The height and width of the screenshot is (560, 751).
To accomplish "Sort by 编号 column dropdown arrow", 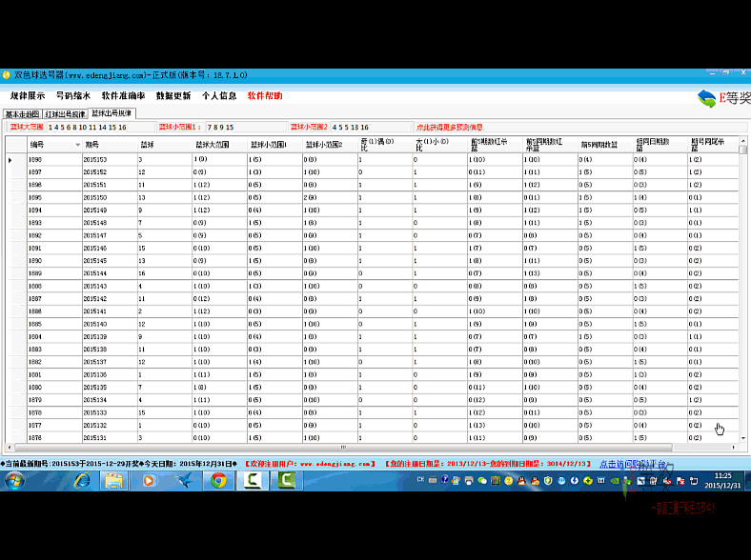I will (77, 145).
